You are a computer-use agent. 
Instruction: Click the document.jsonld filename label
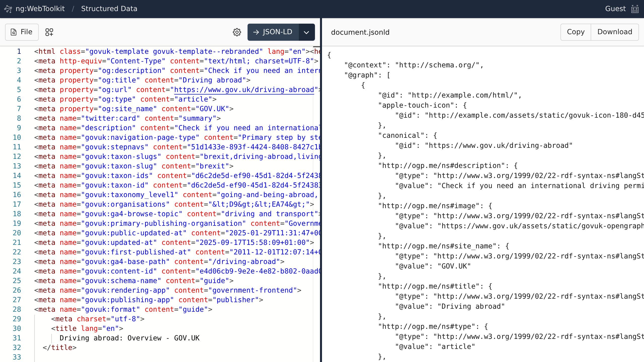tap(360, 32)
